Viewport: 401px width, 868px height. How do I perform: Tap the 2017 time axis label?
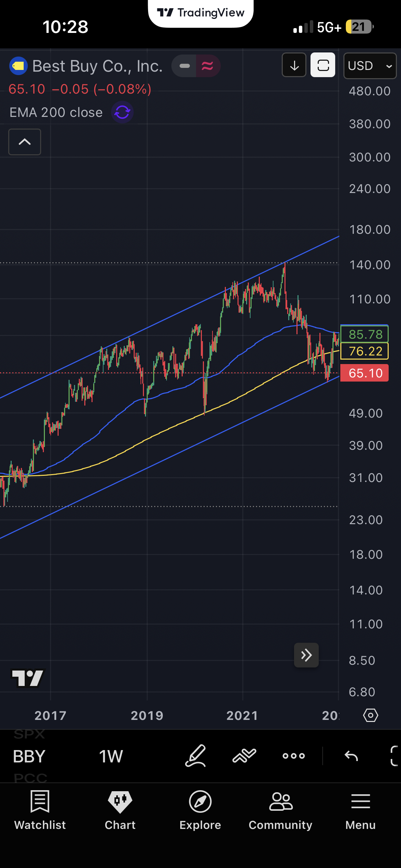50,716
